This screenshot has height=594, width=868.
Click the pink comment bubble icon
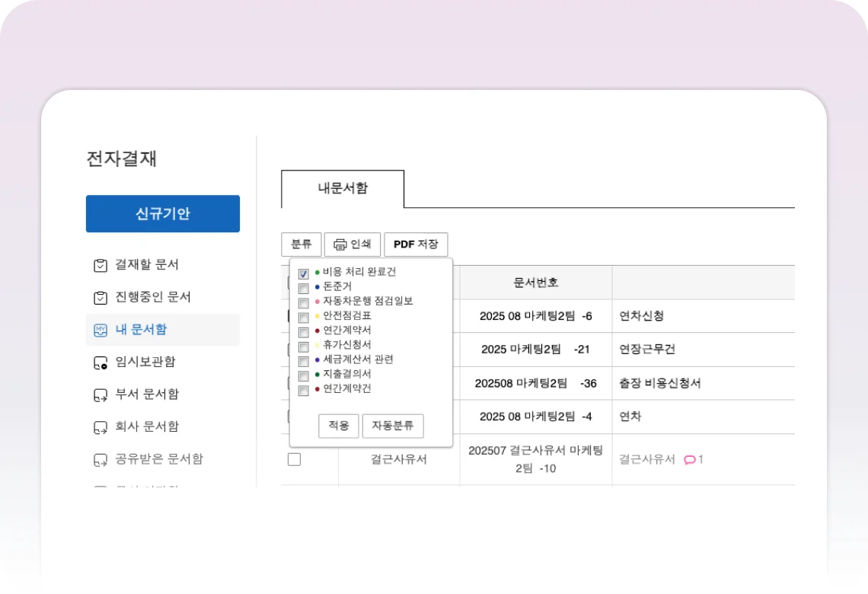tap(689, 459)
